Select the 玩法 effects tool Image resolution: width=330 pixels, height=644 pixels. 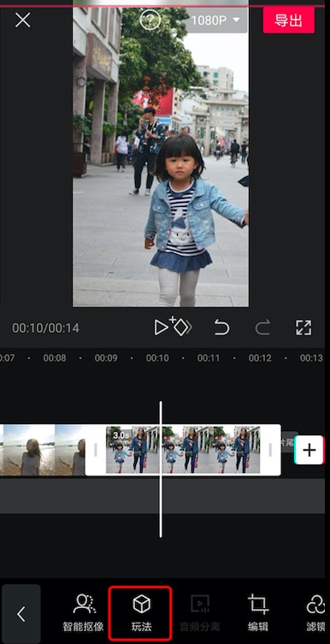click(x=142, y=613)
